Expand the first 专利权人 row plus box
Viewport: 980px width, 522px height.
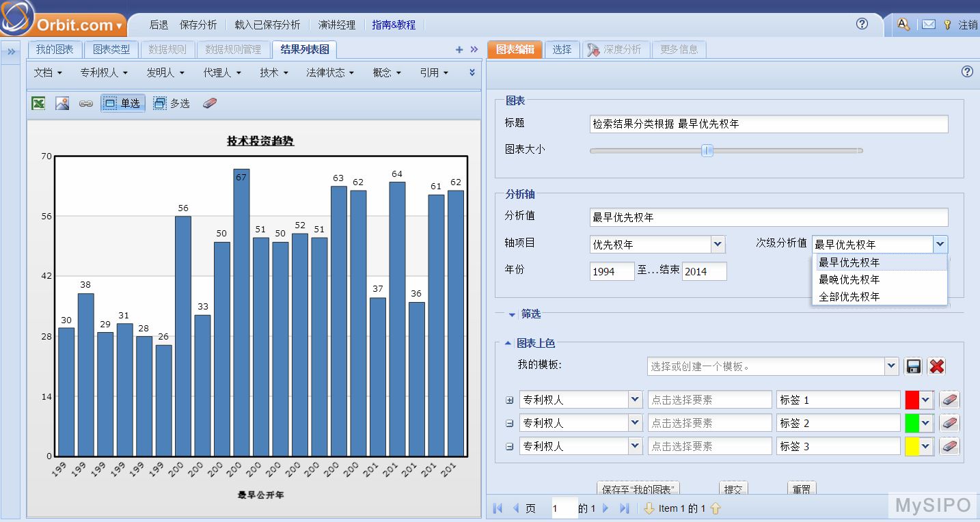[509, 400]
